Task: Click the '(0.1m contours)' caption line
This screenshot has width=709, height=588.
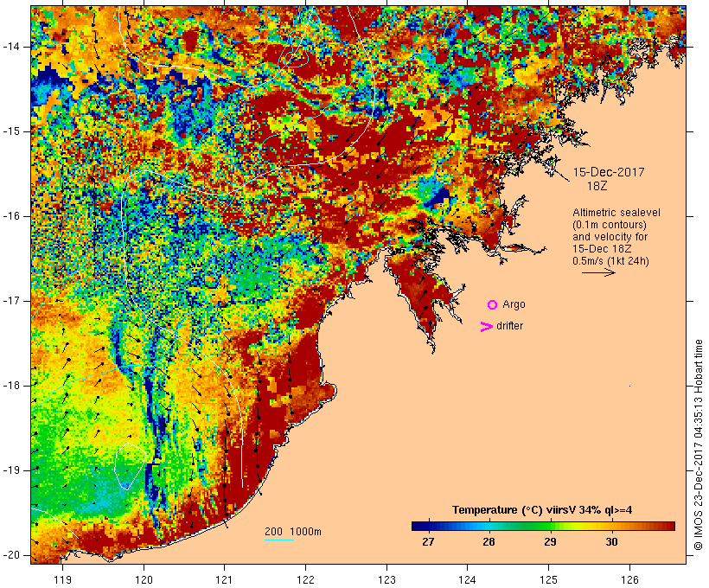Action: tap(610, 225)
